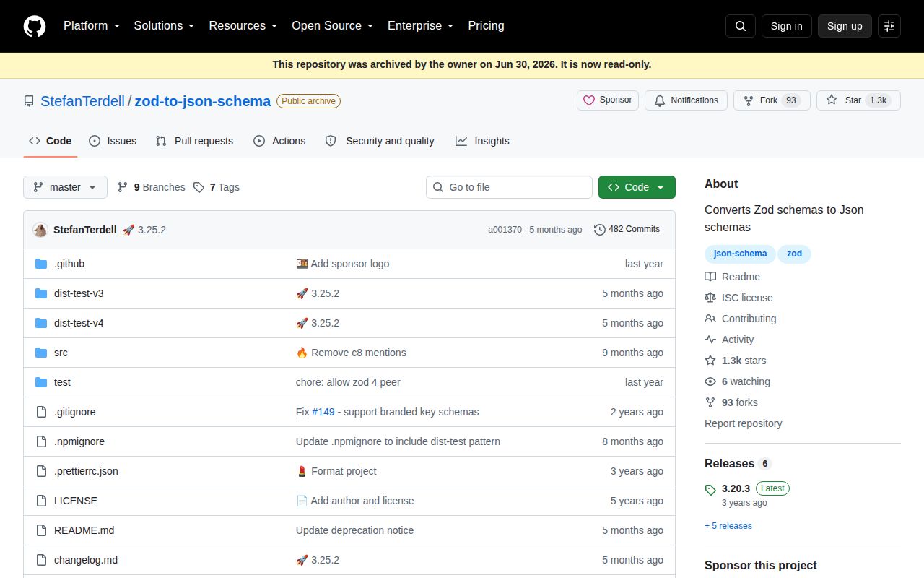Expand the Solutions dropdown menu
This screenshot has height=578, width=924.
tap(165, 26)
